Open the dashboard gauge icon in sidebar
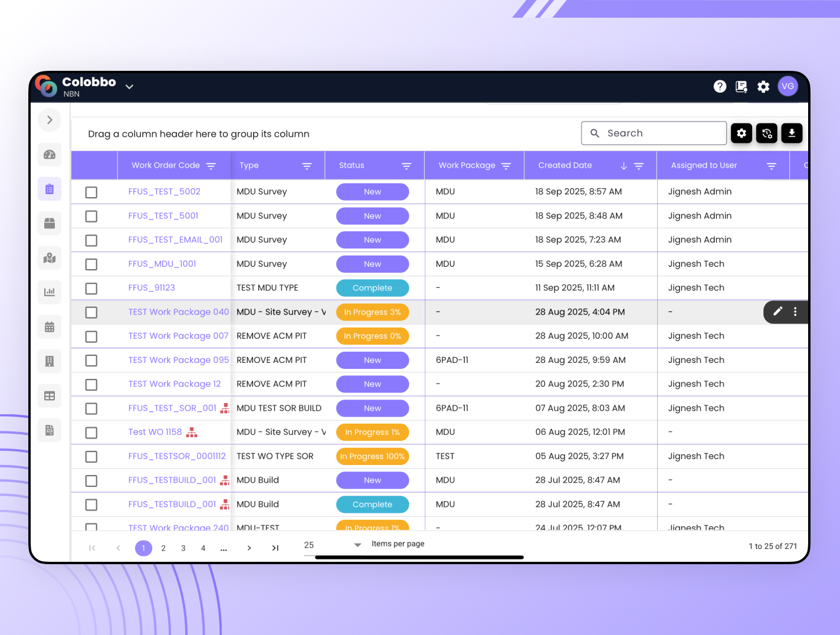Screen dimensions: 840x635 coord(50,155)
